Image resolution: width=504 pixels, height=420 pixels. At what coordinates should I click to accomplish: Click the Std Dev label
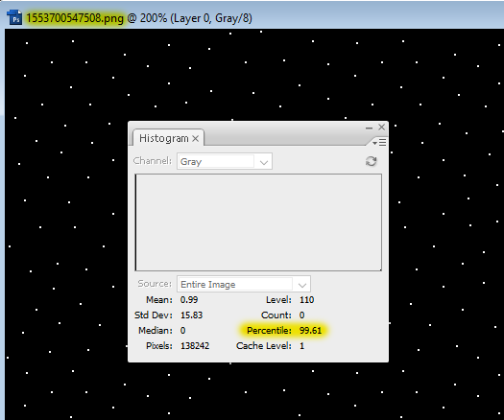(154, 315)
